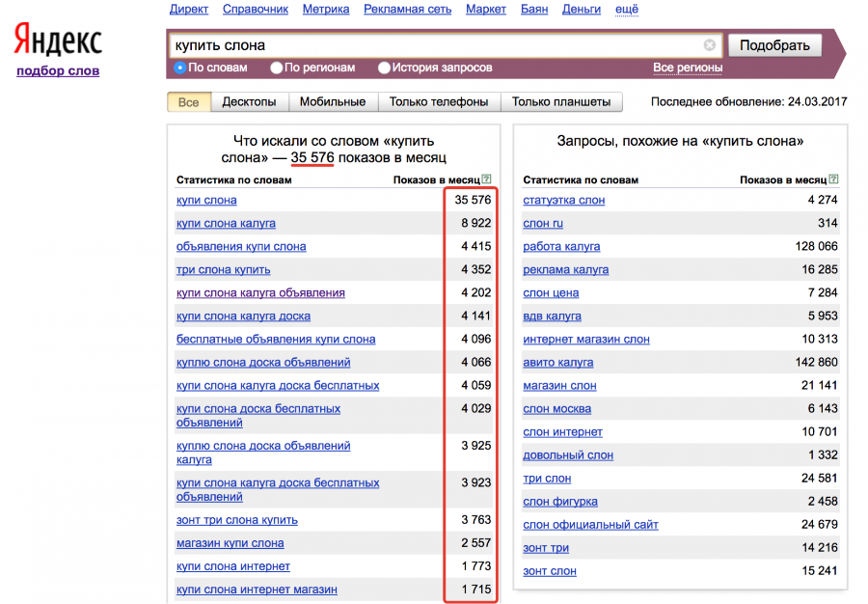Click the '142 860' impressions value

[817, 363]
